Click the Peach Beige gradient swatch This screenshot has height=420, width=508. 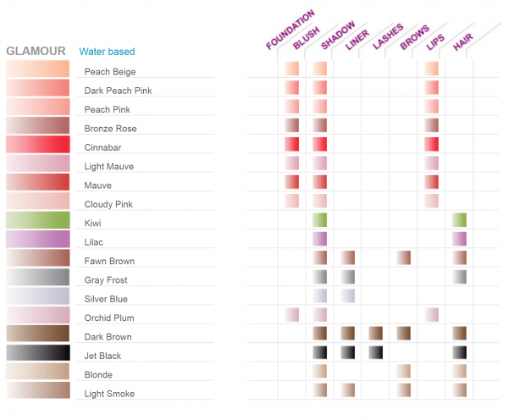(x=37, y=69)
